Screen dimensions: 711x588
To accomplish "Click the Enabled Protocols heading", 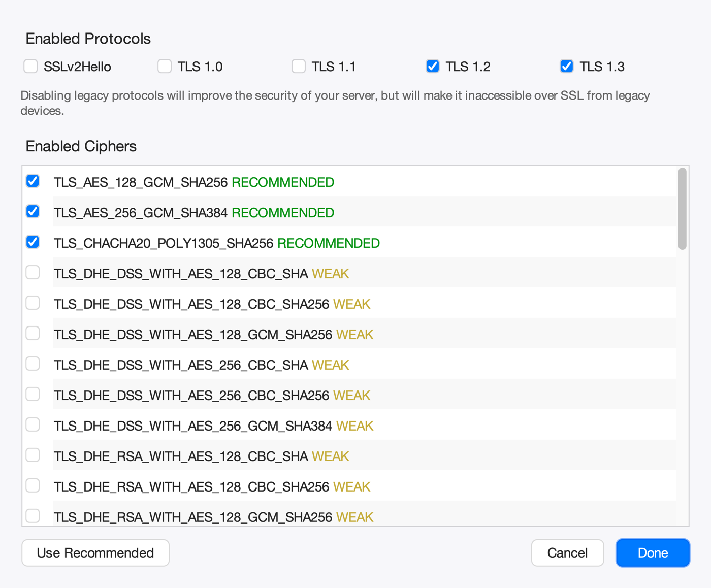I will tap(88, 39).
